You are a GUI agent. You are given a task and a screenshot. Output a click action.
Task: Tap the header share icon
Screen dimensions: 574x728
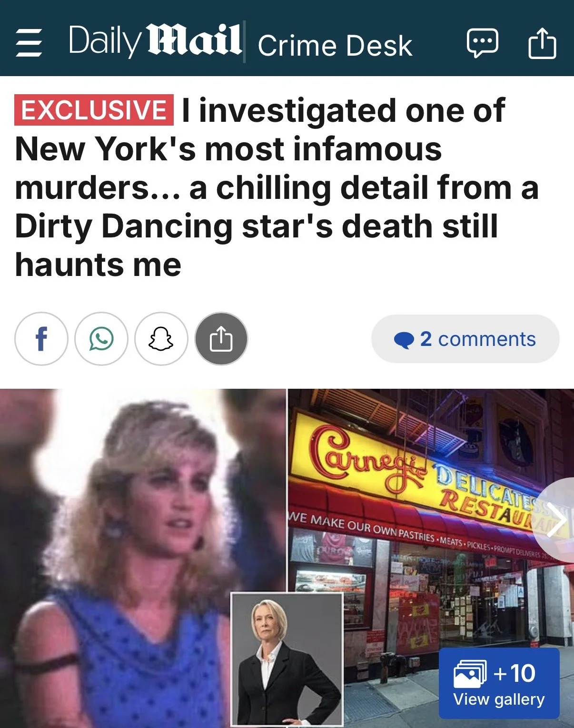(x=542, y=42)
